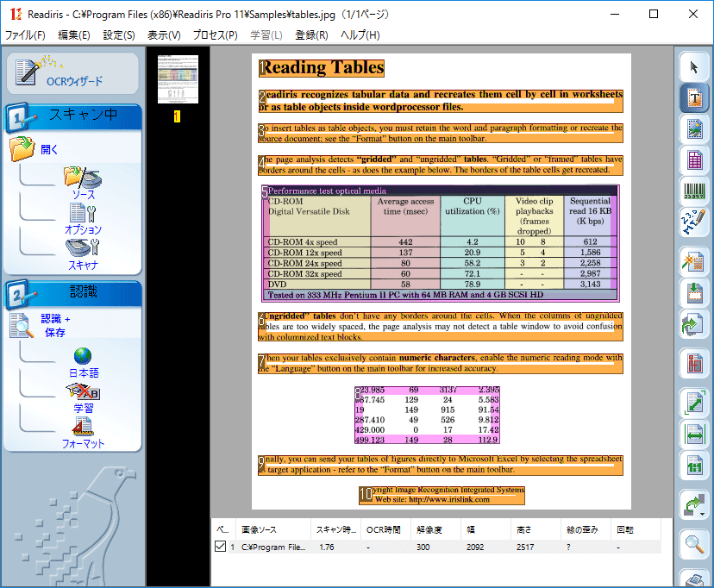Open the ファイル(F) menu
This screenshot has height=588, width=714.
pyautogui.click(x=25, y=35)
